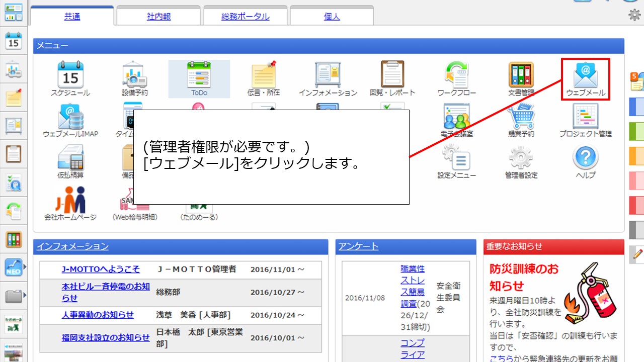Open the ToDo menu icon

click(x=199, y=78)
